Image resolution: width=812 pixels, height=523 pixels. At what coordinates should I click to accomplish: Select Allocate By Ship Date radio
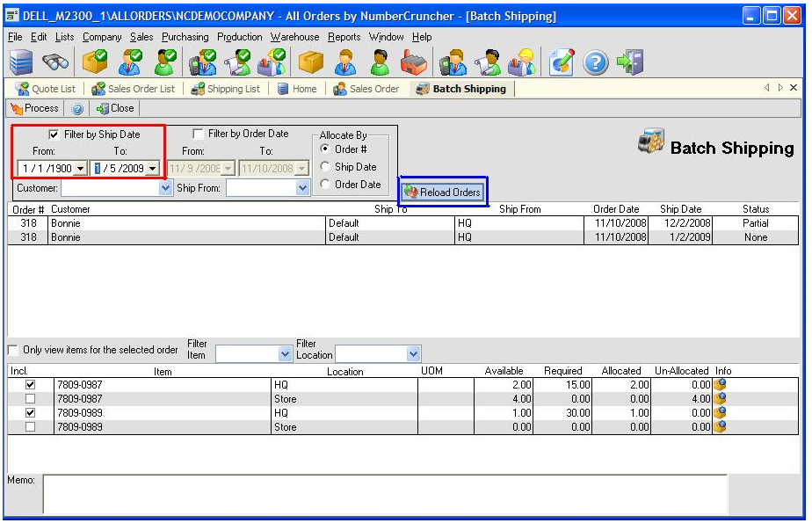pos(325,166)
